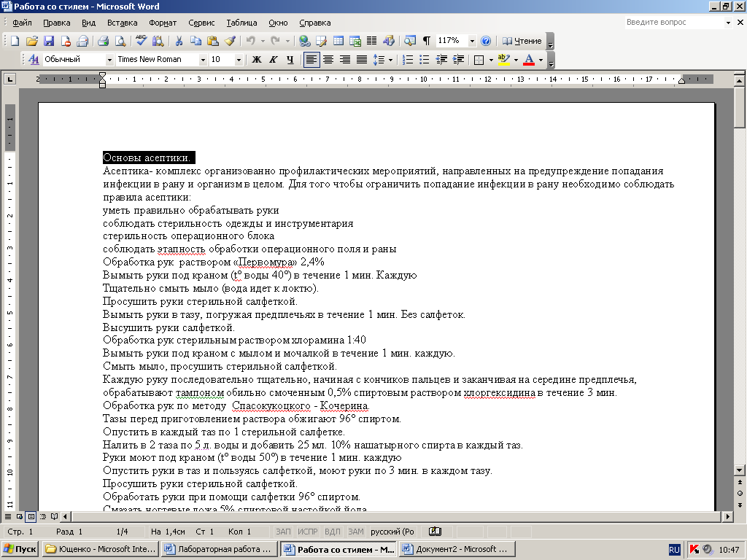Toggle bold with the Ж button
The width and height of the screenshot is (747, 560).
(256, 60)
